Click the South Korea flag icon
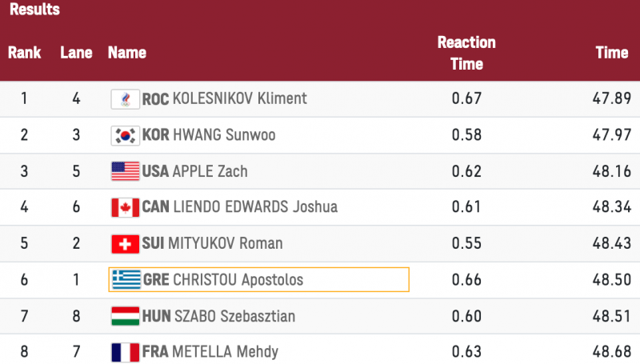 (125, 135)
